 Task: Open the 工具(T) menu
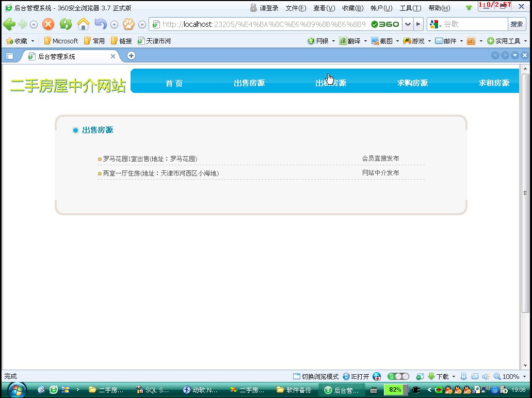411,8
